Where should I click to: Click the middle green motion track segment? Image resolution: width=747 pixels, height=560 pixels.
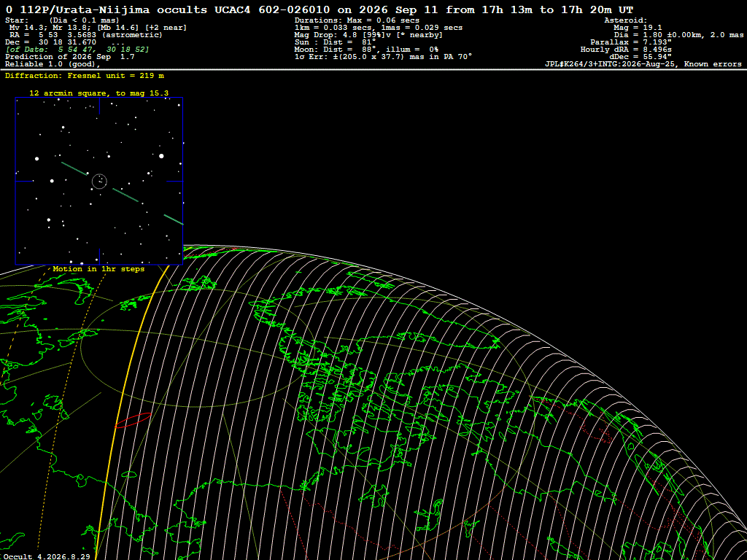[125, 195]
